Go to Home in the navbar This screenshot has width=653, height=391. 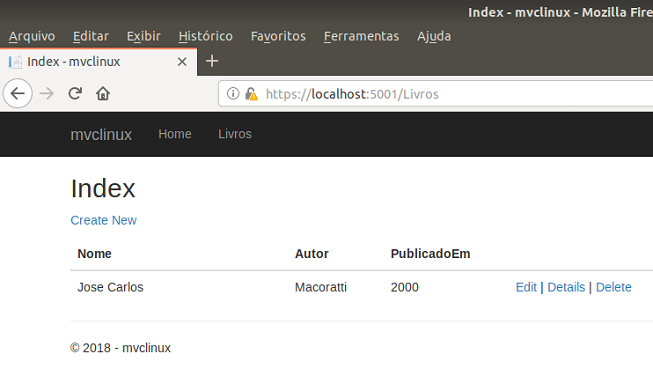pyautogui.click(x=175, y=134)
